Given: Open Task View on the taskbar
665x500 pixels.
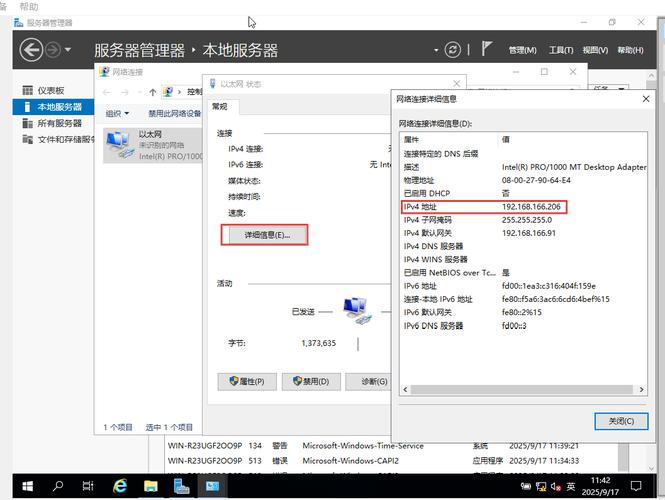Looking at the screenshot, I should [88, 486].
